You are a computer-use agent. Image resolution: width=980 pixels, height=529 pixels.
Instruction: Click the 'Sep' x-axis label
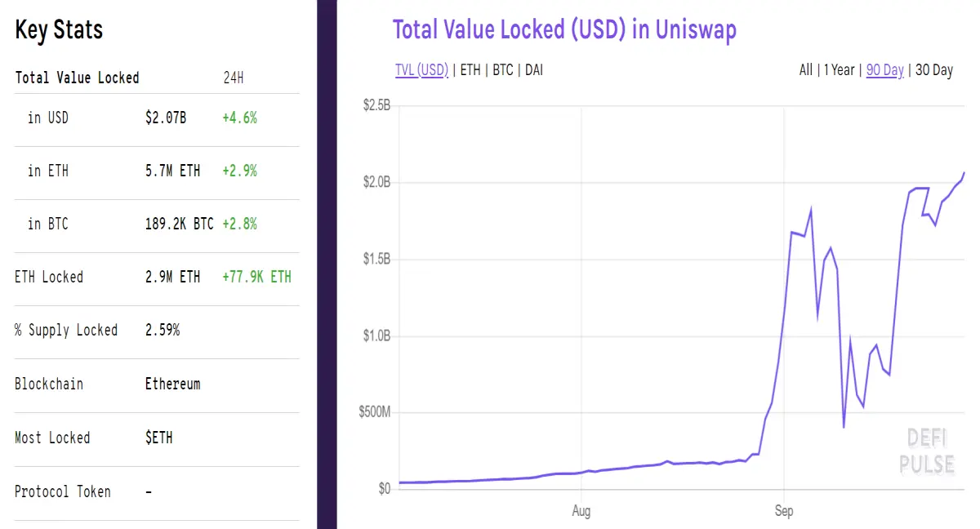click(x=784, y=512)
